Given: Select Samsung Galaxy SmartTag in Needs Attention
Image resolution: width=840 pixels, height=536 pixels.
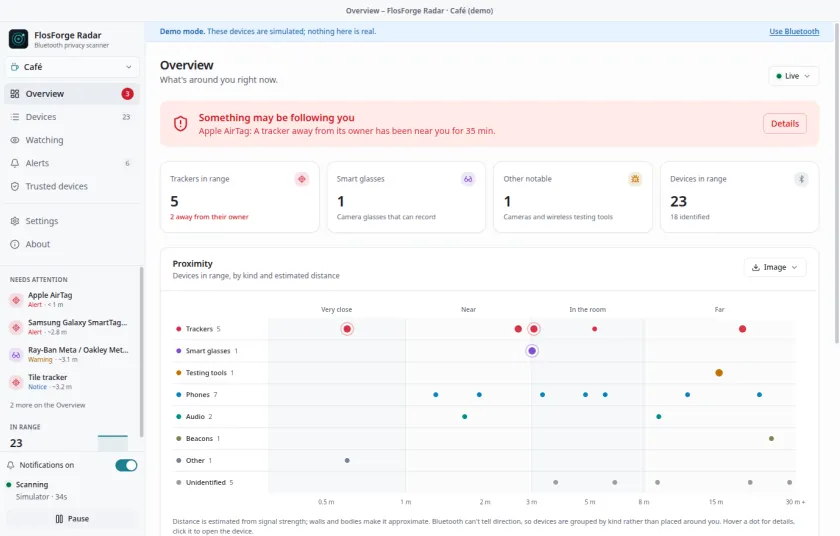Looking at the screenshot, I should pyautogui.click(x=72, y=327).
